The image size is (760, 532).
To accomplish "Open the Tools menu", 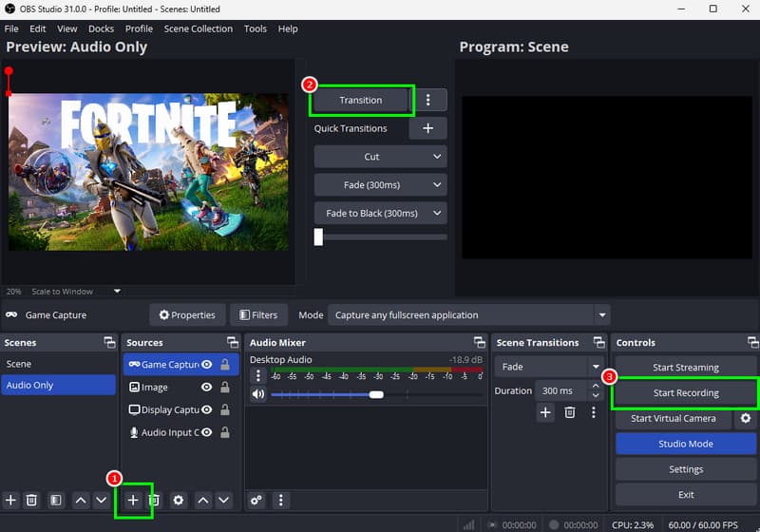I will 256,28.
